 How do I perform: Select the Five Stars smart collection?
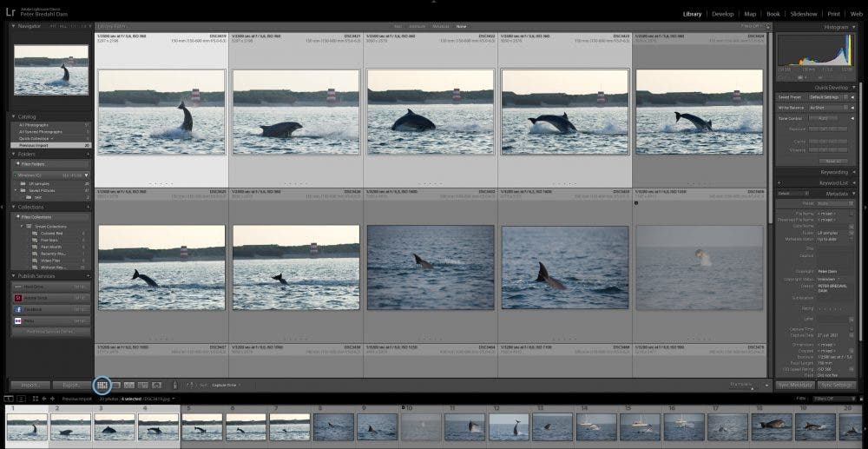pos(51,241)
